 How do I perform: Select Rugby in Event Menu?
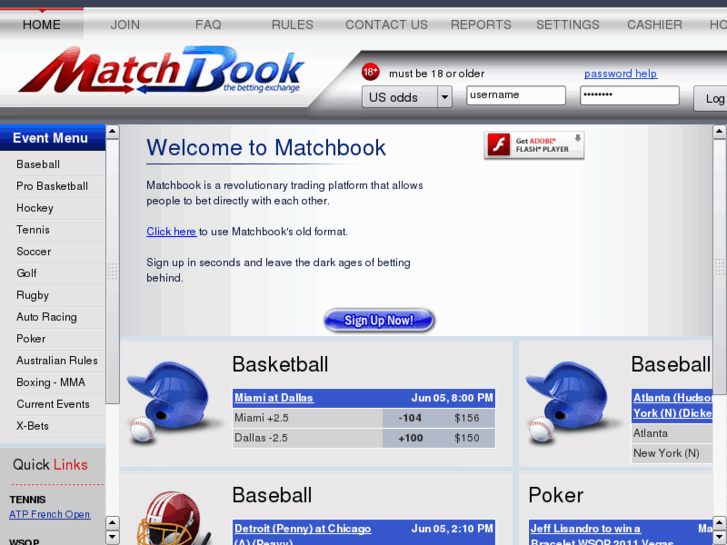pos(32,295)
